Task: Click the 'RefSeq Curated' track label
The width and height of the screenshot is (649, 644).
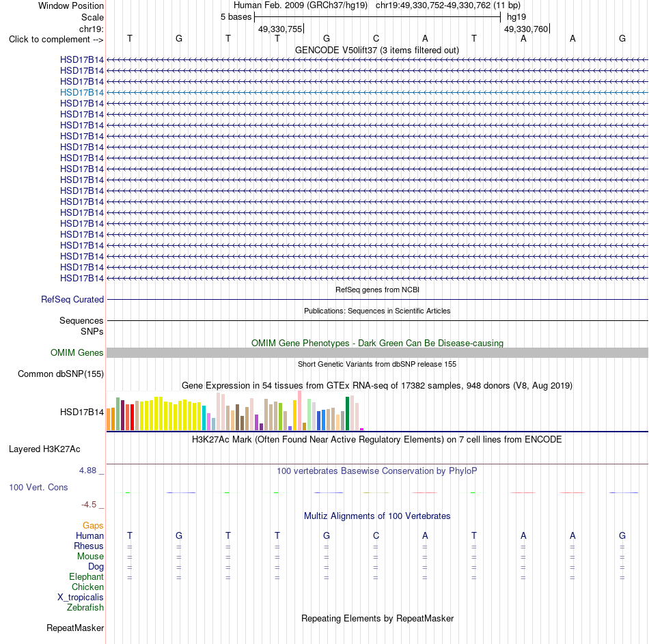Action: [x=72, y=299]
